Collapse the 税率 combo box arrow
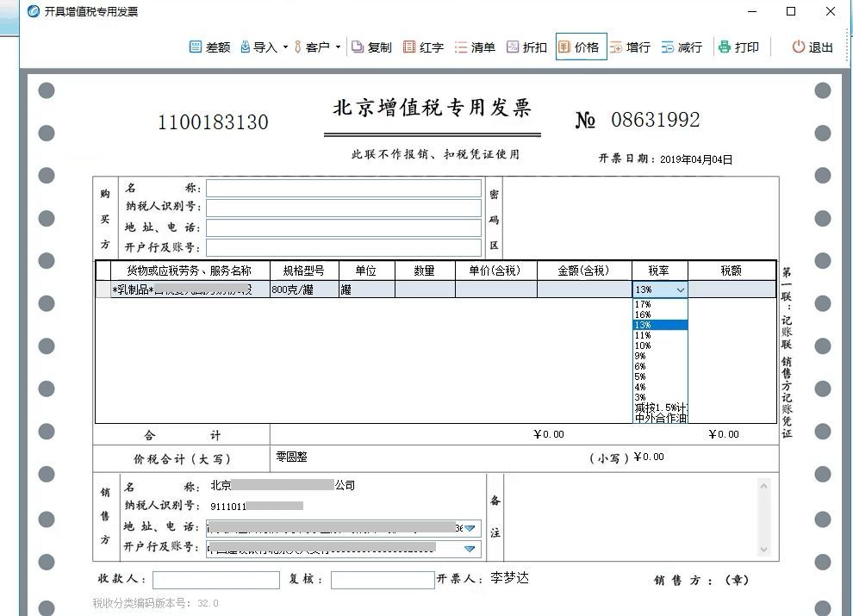853x616 pixels. coord(680,290)
